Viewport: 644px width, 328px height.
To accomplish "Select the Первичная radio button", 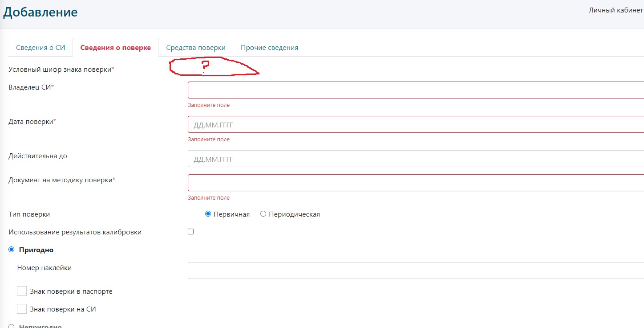I will pos(208,214).
